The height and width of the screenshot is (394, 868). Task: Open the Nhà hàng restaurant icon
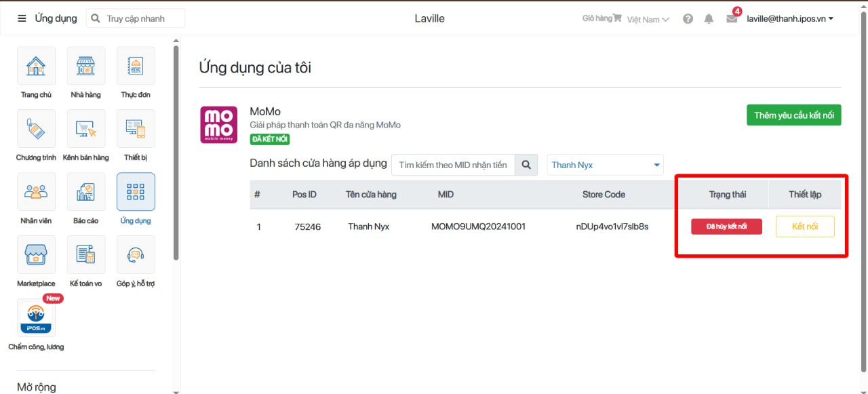point(85,66)
